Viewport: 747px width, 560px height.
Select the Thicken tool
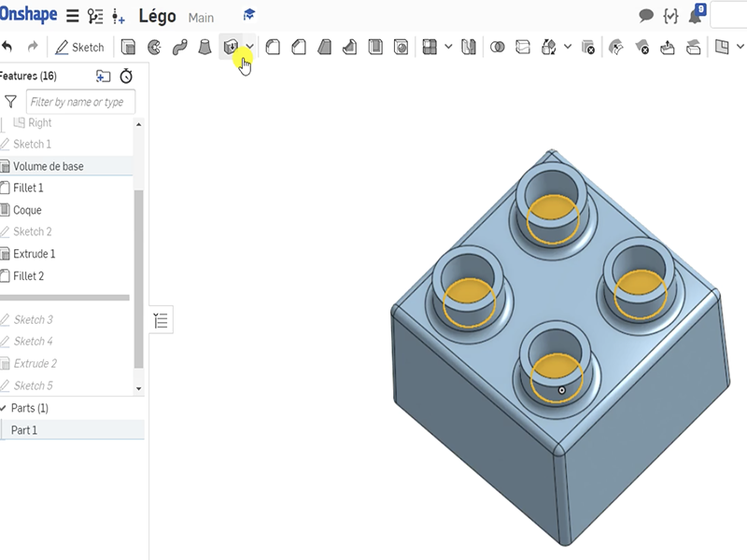(x=231, y=48)
